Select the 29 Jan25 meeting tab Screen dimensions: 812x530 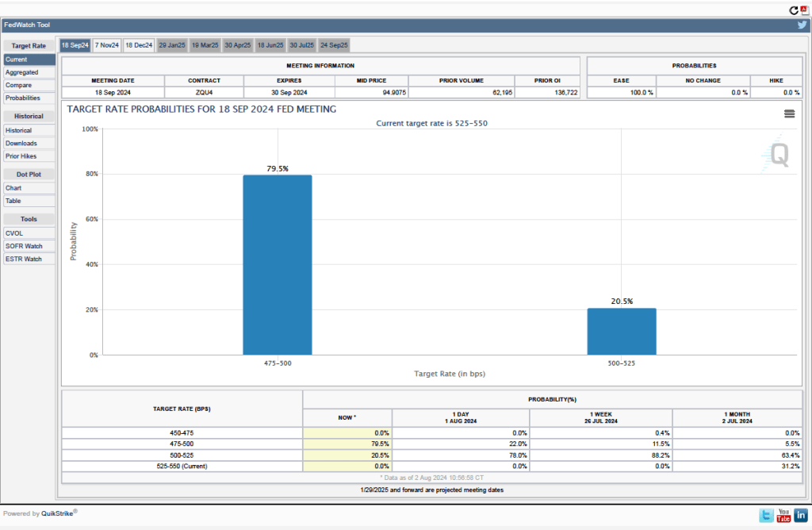click(x=171, y=45)
